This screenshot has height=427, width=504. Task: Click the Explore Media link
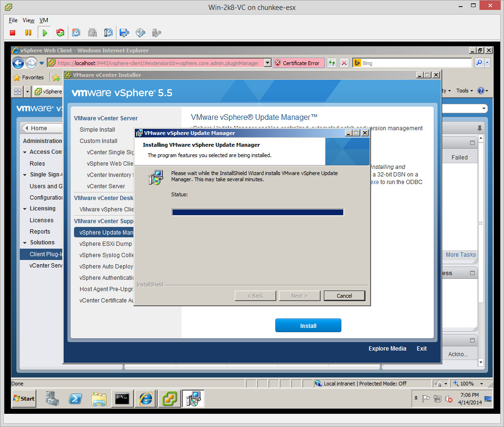tap(387, 349)
